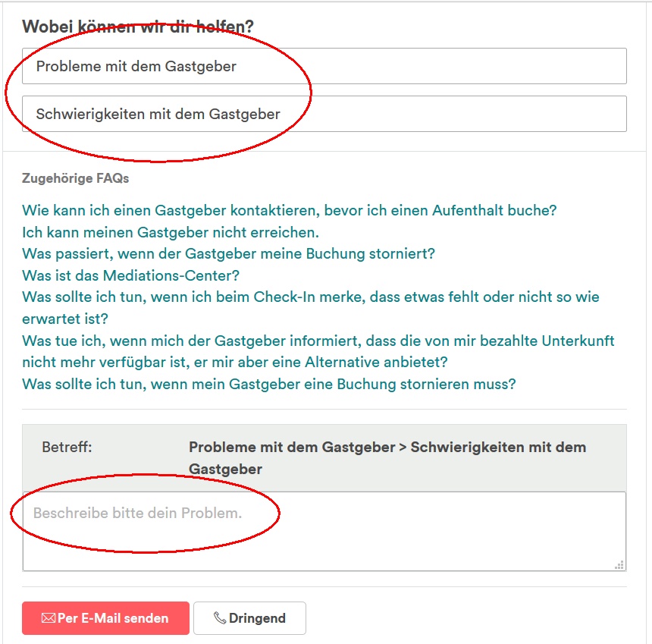
Task: Open FAQ 'Gastgeber eine Buchung stornieren muss'
Action: (269, 384)
